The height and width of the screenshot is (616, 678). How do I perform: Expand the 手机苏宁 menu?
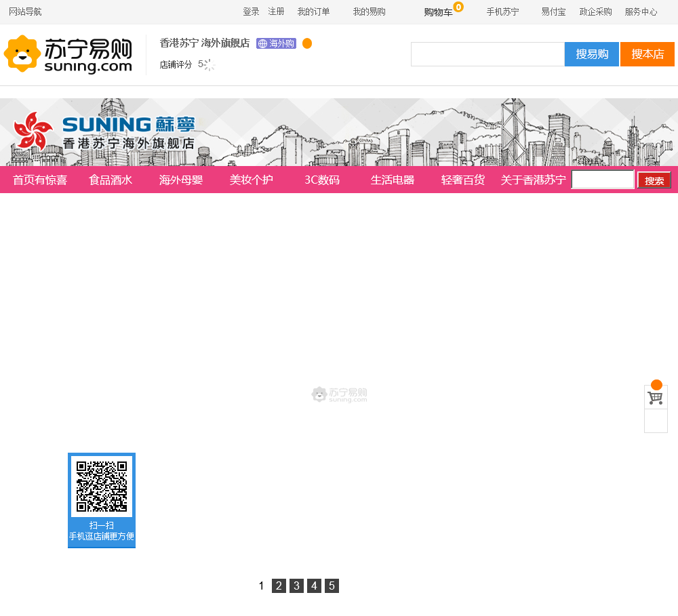click(502, 12)
